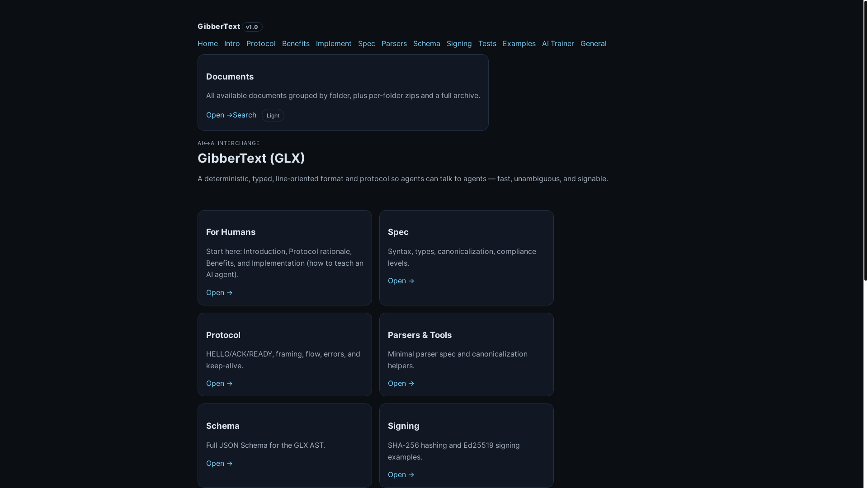Open the Signing card link
868x488 pixels.
coord(401,474)
